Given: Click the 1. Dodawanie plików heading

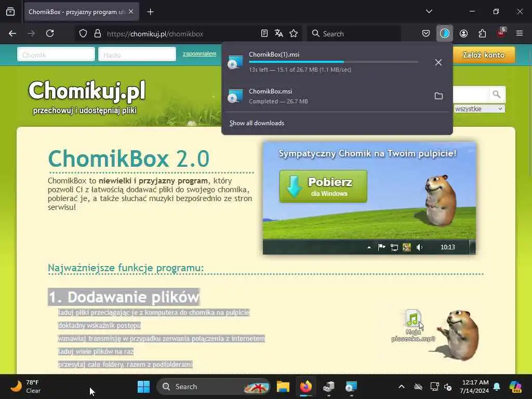Looking at the screenshot, I should pos(124,297).
